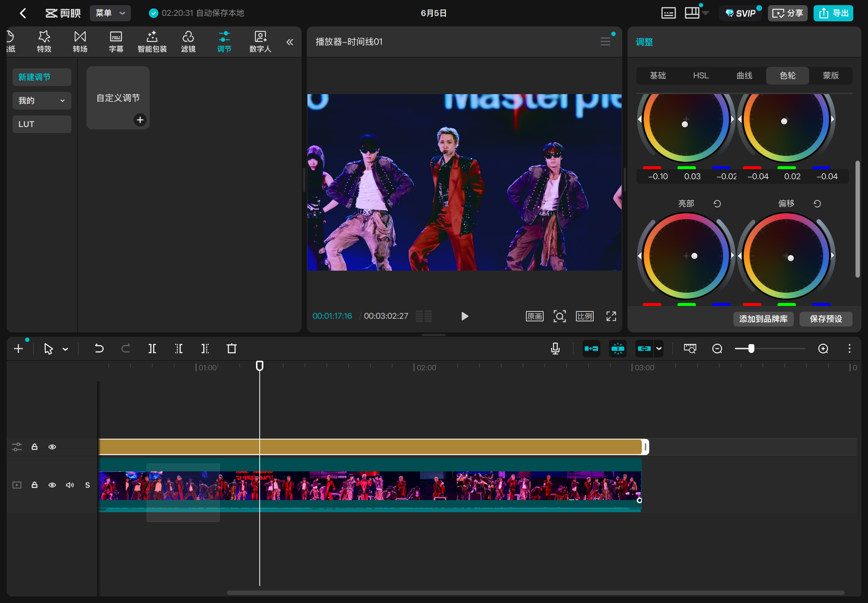Click the 亮部 color wheel center point

(694, 256)
